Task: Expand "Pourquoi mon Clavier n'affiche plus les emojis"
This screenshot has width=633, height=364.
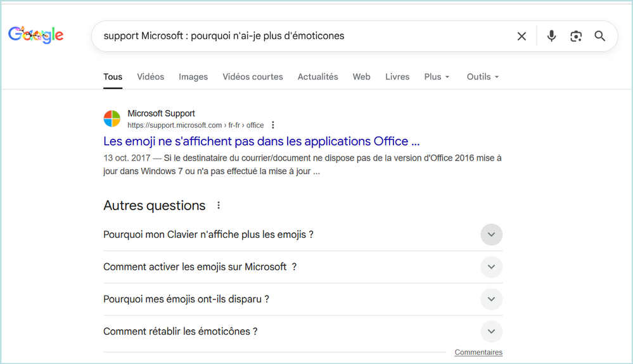Action: [491, 235]
